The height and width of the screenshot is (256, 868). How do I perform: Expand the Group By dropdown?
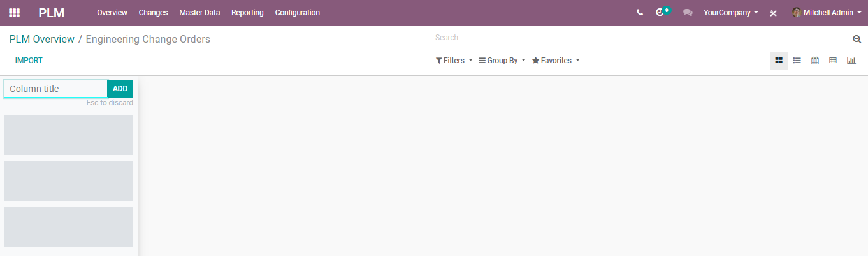point(502,61)
